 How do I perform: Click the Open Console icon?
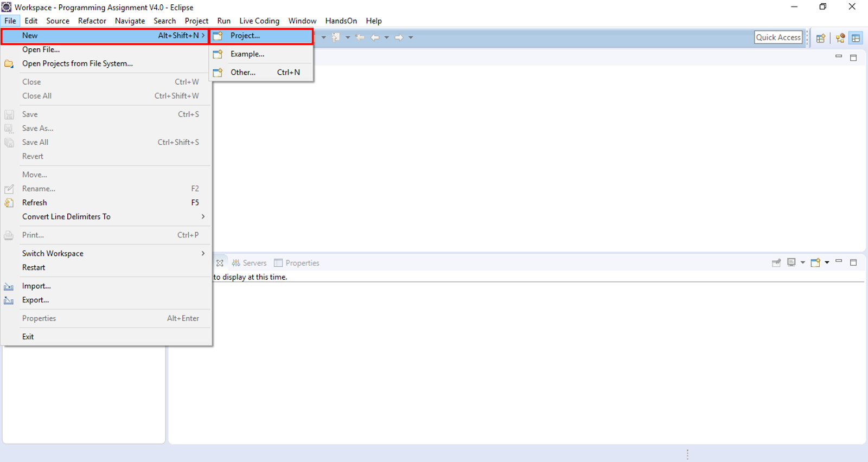[x=815, y=262]
